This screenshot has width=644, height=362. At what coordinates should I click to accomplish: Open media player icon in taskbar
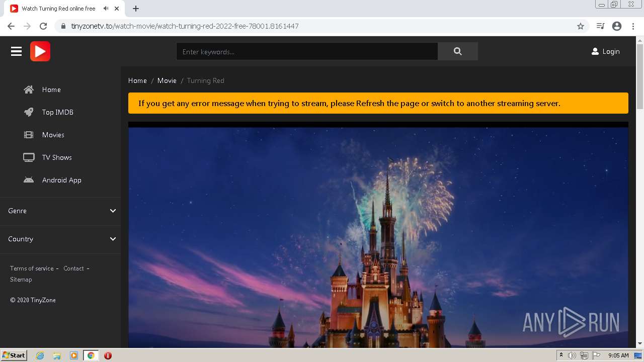pyautogui.click(x=74, y=355)
